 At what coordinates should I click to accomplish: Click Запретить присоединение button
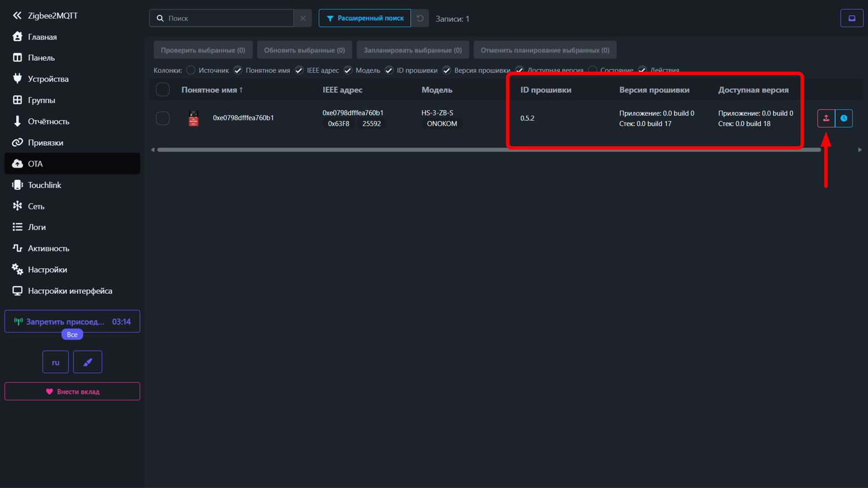click(x=65, y=322)
